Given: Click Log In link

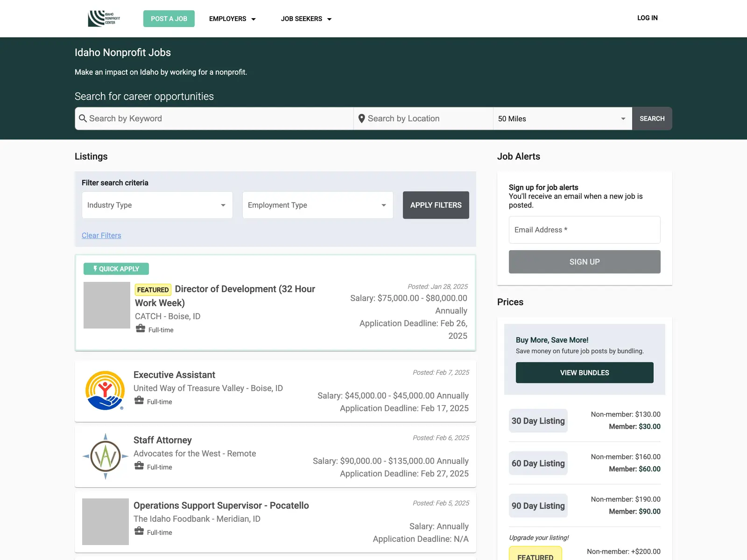Looking at the screenshot, I should (648, 18).
